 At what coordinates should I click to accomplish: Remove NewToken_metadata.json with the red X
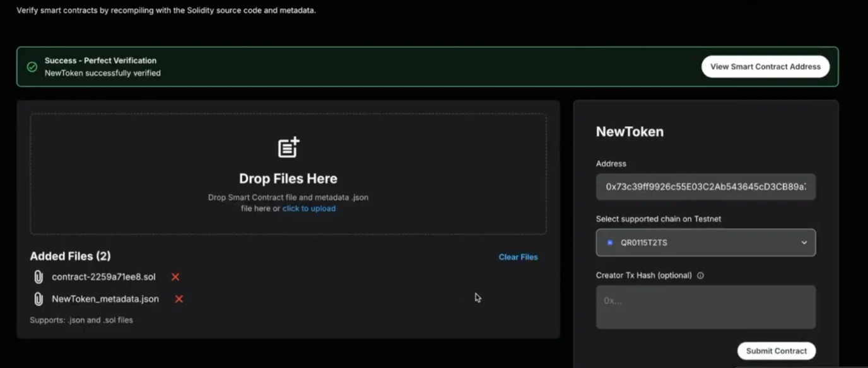[x=179, y=299]
